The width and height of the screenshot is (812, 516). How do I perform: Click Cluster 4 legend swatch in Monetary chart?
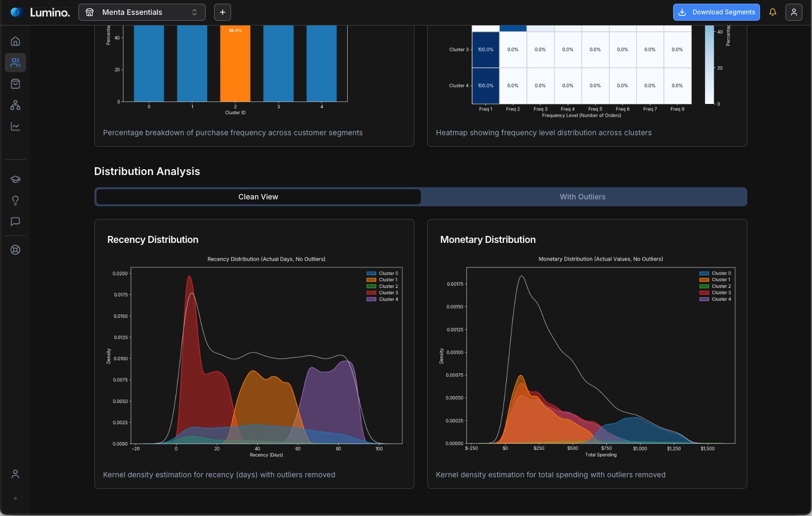coord(704,299)
